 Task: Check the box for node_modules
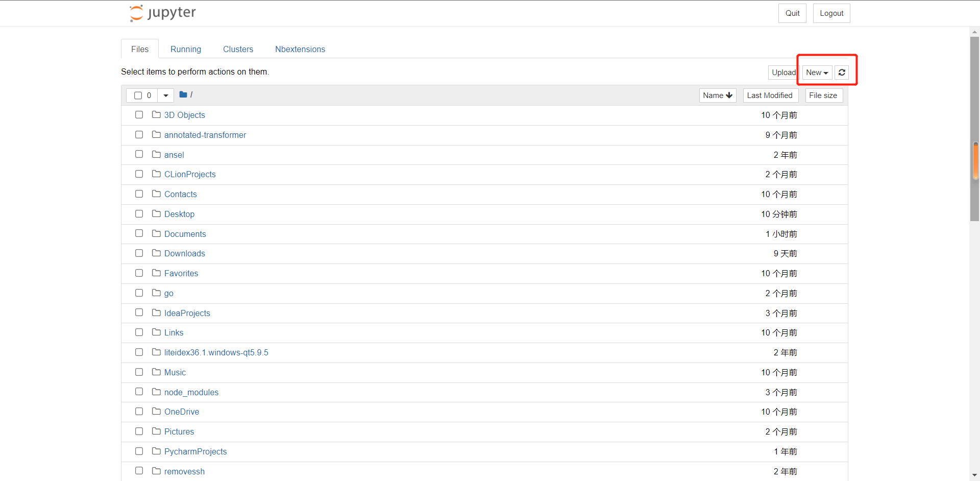139,392
